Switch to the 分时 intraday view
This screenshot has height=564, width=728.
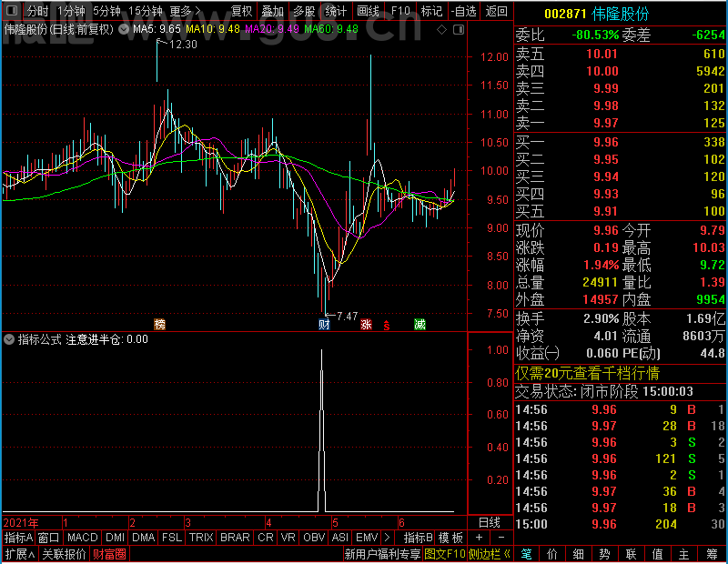pyautogui.click(x=37, y=11)
